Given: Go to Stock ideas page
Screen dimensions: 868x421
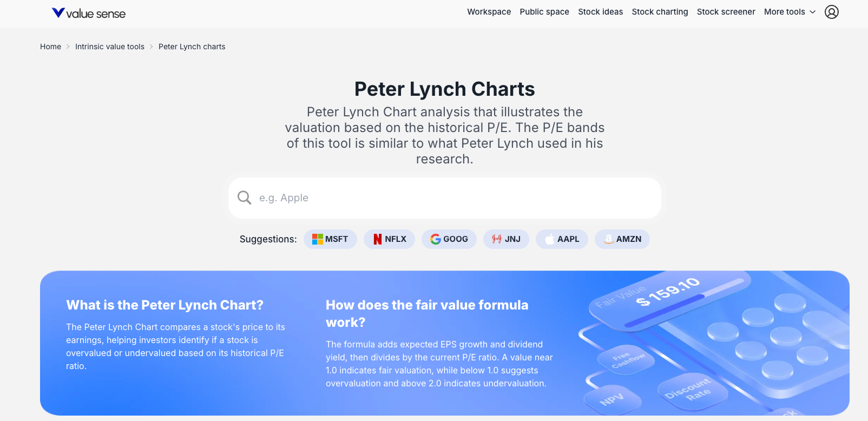Looking at the screenshot, I should coord(601,12).
